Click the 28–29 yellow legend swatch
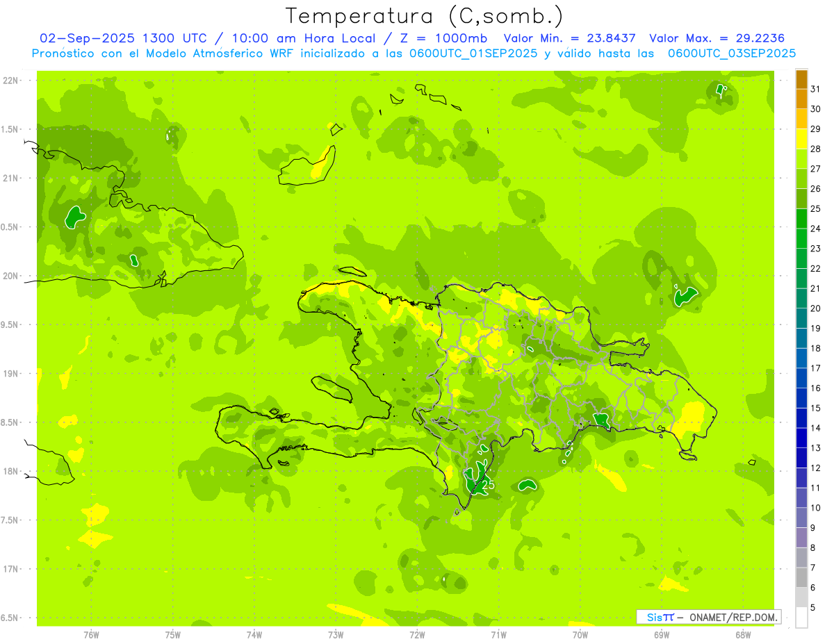 pyautogui.click(x=801, y=139)
